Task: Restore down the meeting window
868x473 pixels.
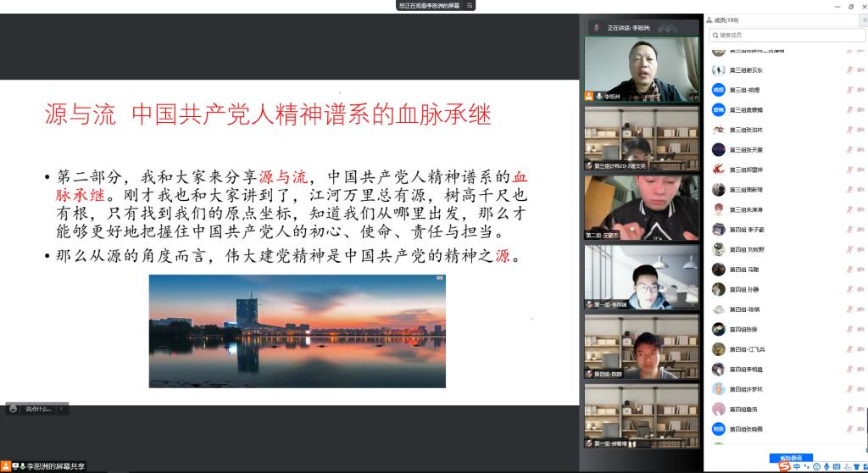Action: (850, 6)
